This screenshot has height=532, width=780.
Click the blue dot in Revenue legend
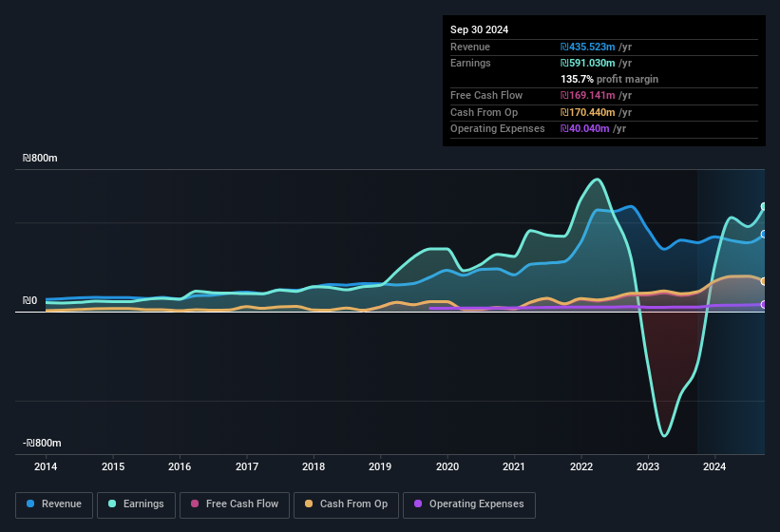pos(30,503)
